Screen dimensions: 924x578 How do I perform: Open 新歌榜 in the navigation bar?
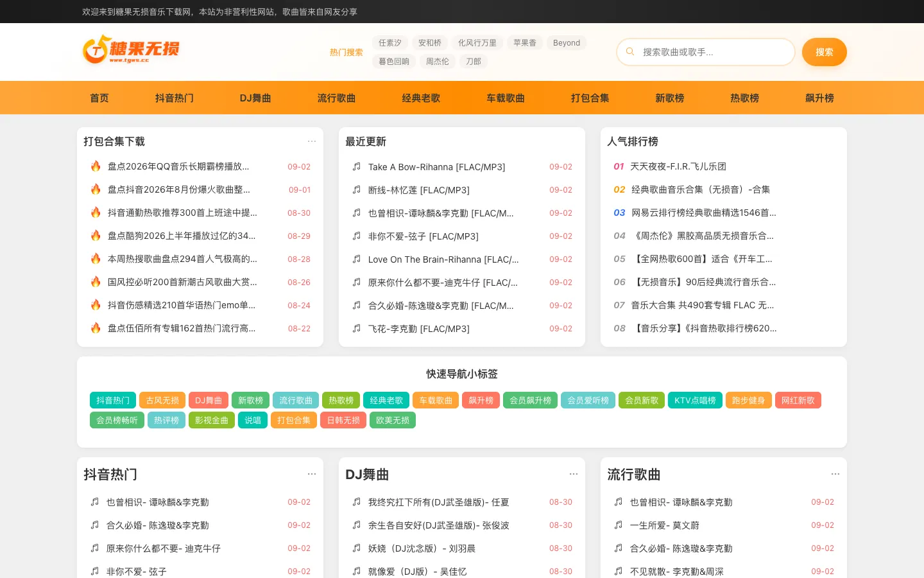(670, 98)
